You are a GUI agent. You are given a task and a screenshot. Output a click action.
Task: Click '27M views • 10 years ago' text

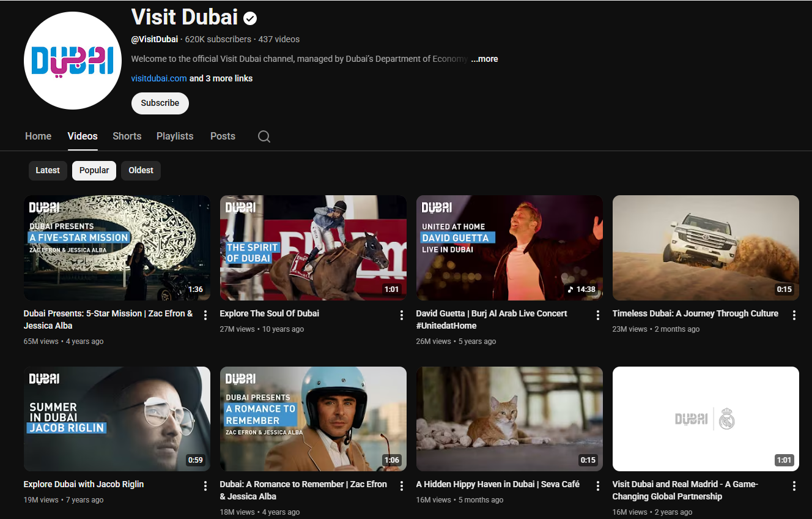262,329
